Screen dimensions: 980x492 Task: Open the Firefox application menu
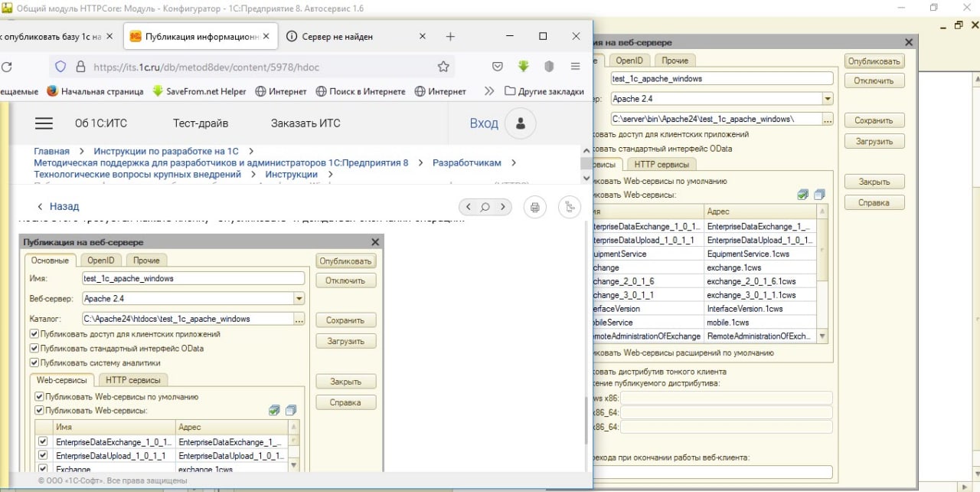pyautogui.click(x=575, y=67)
